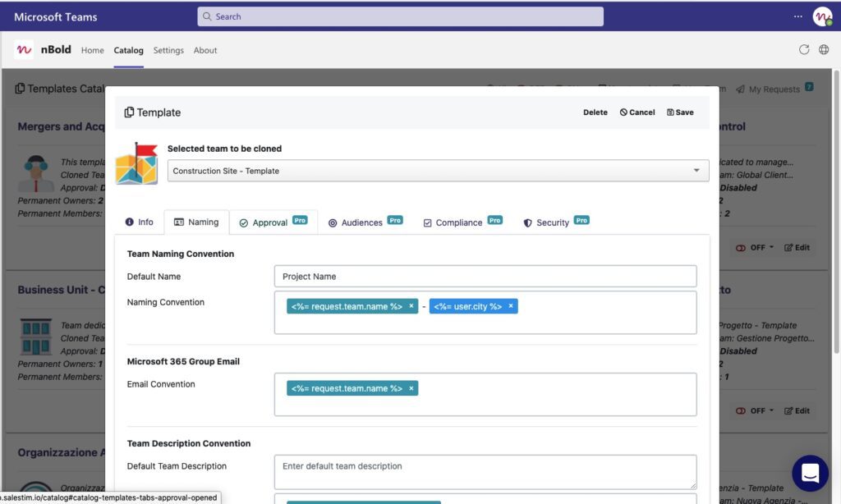Click the Team Description Convention heading
This screenshot has width=841, height=504.
(189, 443)
